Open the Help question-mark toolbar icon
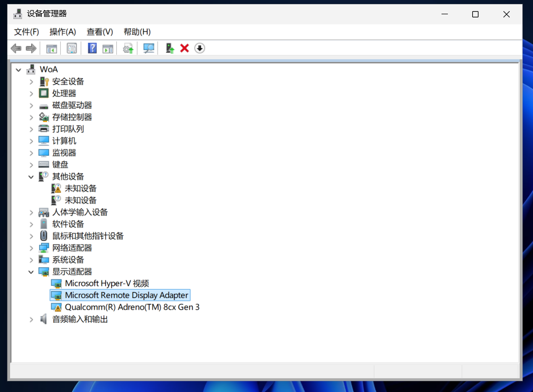 tap(92, 48)
